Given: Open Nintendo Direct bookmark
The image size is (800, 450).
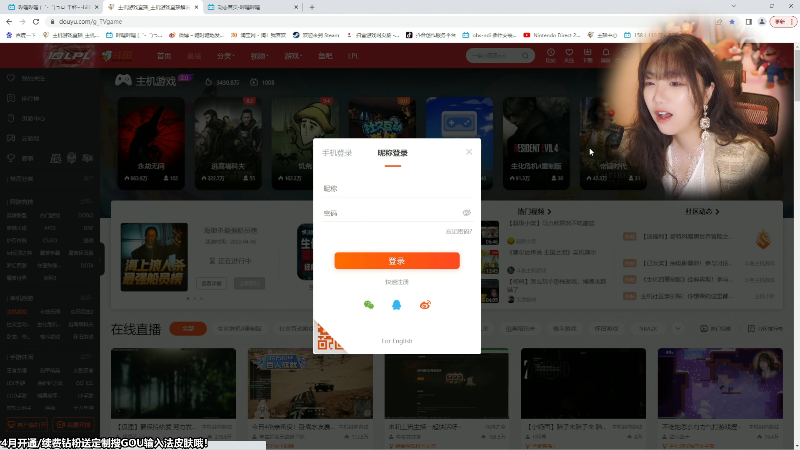Looking at the screenshot, I should click(552, 35).
